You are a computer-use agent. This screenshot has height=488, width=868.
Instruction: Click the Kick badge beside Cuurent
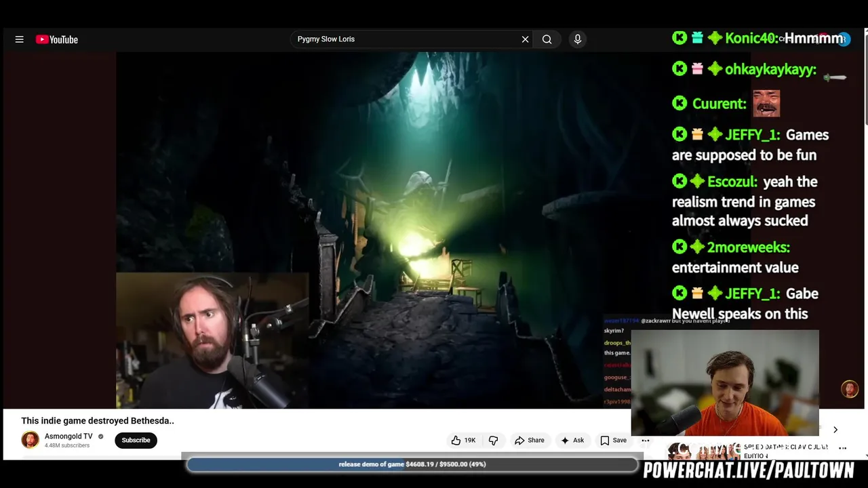coord(679,103)
